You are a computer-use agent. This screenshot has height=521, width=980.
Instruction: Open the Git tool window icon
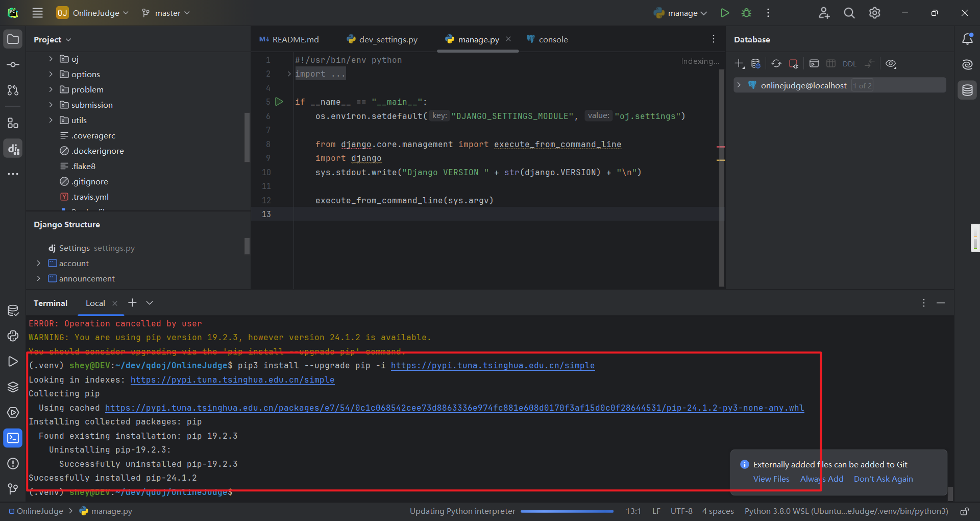(13, 489)
